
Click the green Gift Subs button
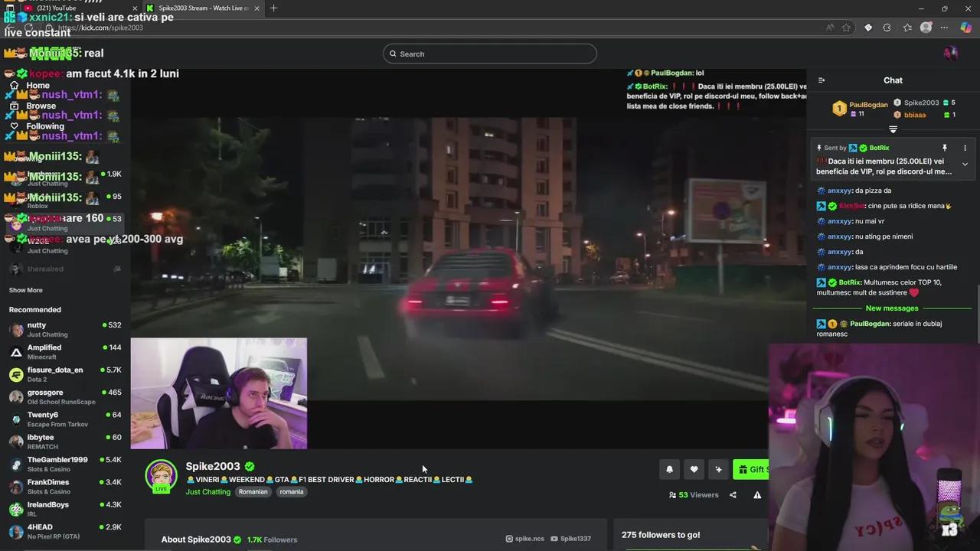[x=751, y=470]
